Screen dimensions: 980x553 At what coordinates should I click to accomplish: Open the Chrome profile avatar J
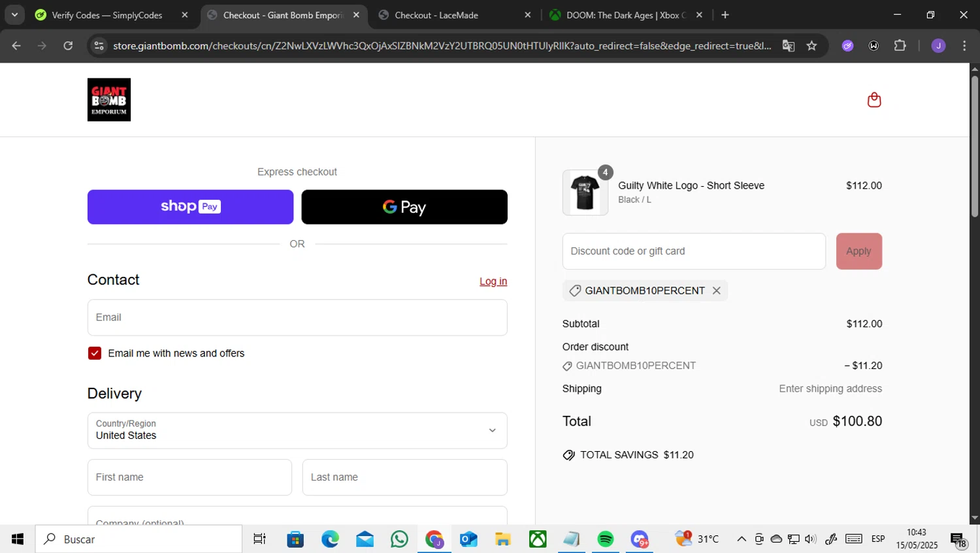coord(938,46)
